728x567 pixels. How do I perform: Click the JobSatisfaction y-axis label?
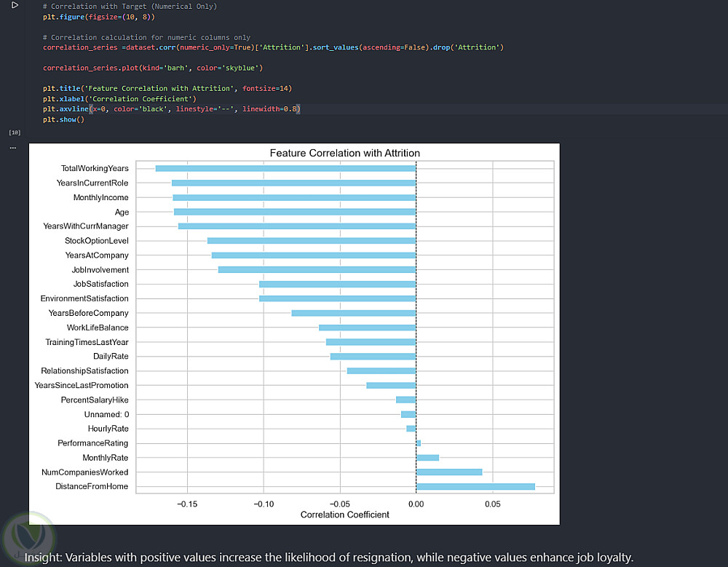[100, 285]
